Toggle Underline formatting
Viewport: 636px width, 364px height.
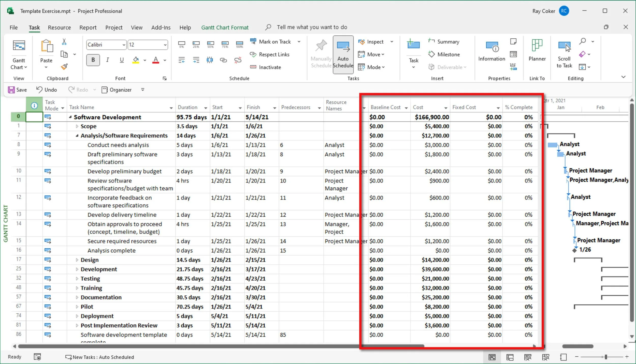click(122, 60)
